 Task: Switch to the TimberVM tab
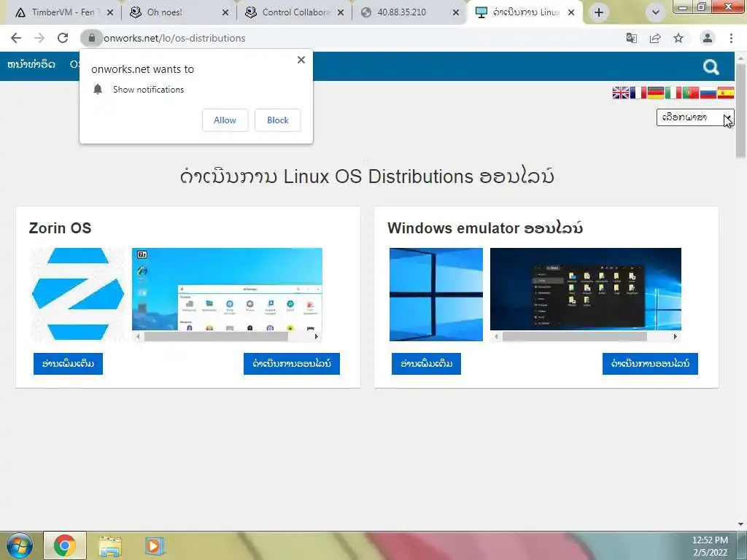click(63, 12)
